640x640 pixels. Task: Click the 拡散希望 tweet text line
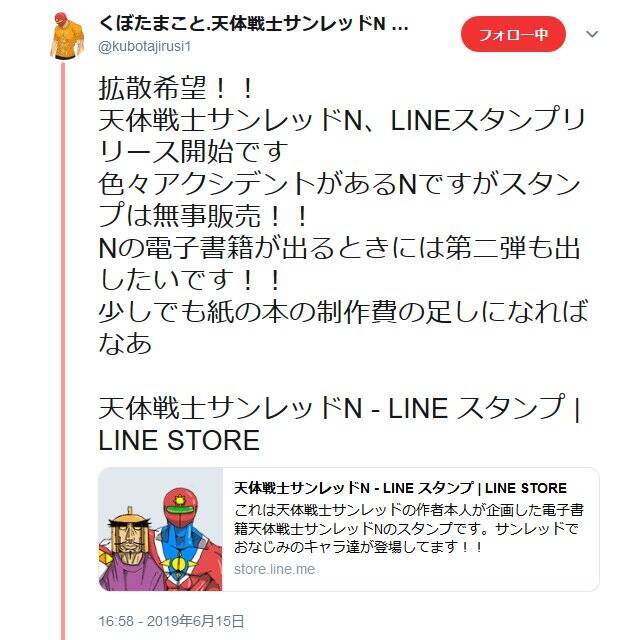click(176, 88)
